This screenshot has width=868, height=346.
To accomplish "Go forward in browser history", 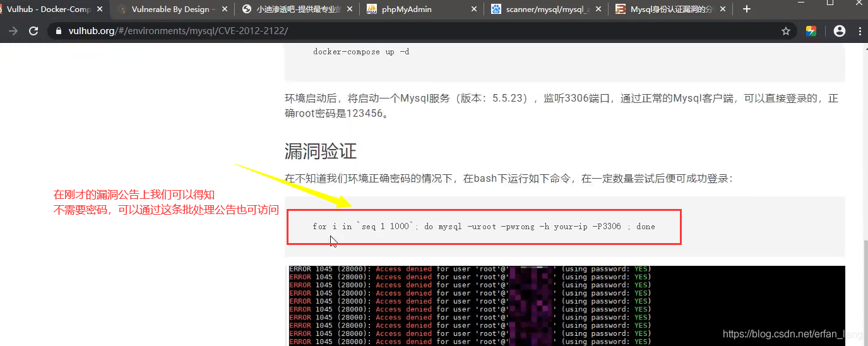I will 13,31.
